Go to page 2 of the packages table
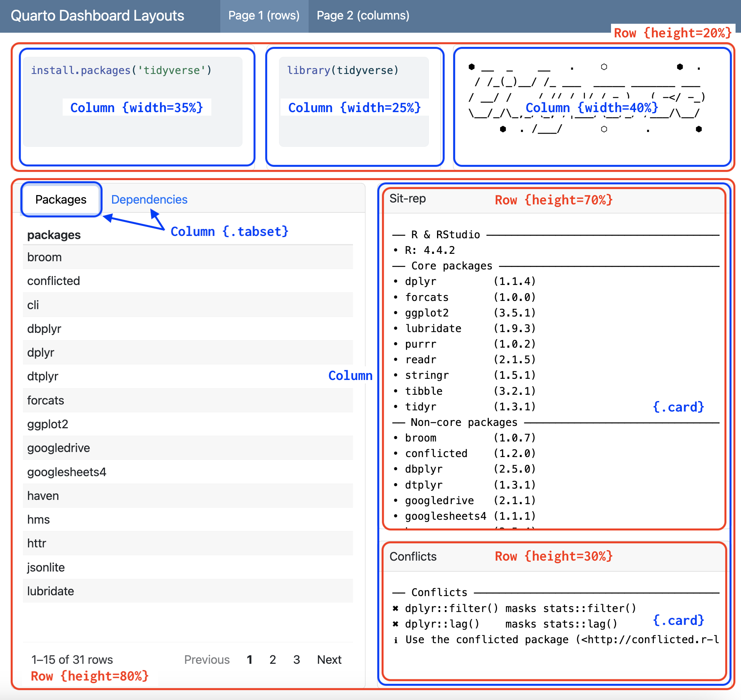 click(x=272, y=660)
